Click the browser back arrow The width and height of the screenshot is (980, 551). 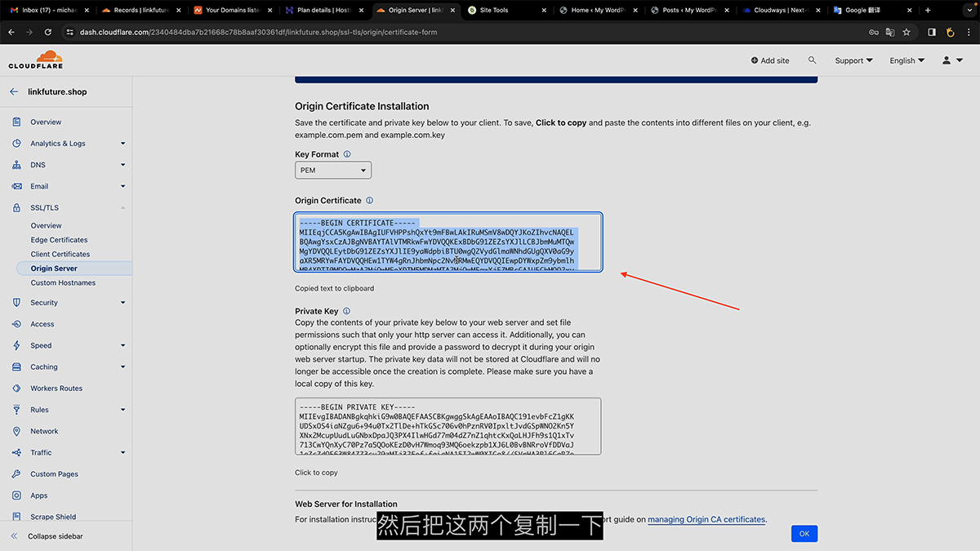coord(11,32)
